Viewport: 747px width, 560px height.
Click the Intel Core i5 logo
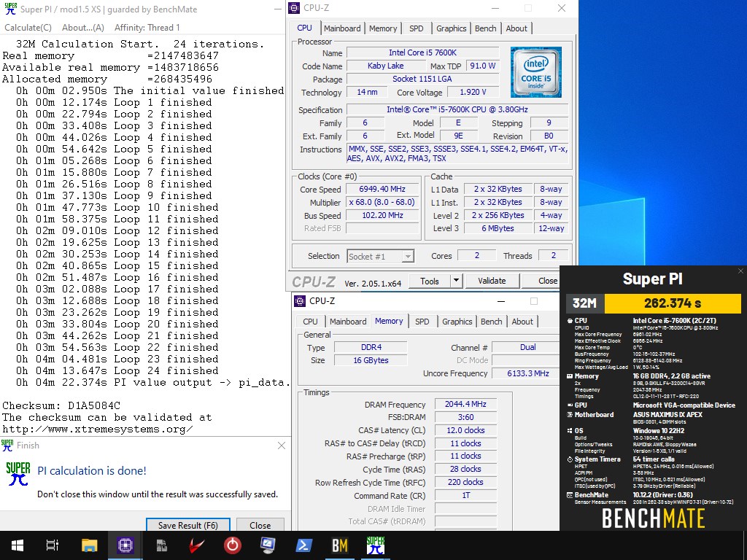536,72
